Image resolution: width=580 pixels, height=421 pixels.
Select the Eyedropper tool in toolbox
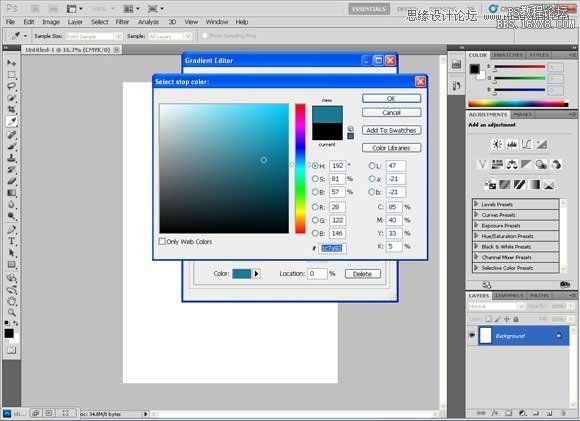click(x=11, y=121)
